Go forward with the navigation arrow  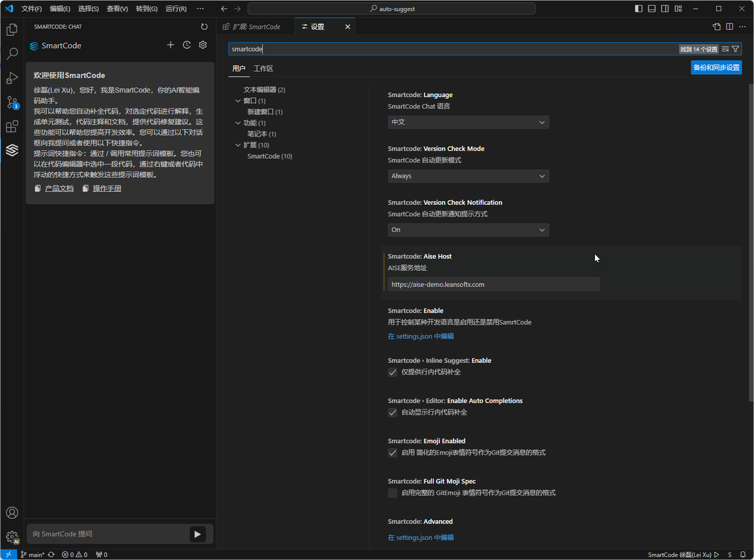[x=237, y=9]
